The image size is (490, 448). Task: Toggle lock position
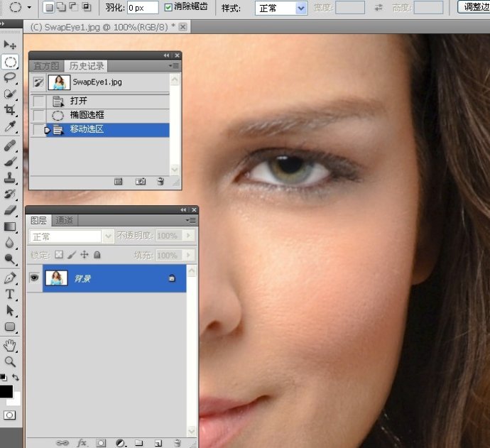pyautogui.click(x=85, y=255)
